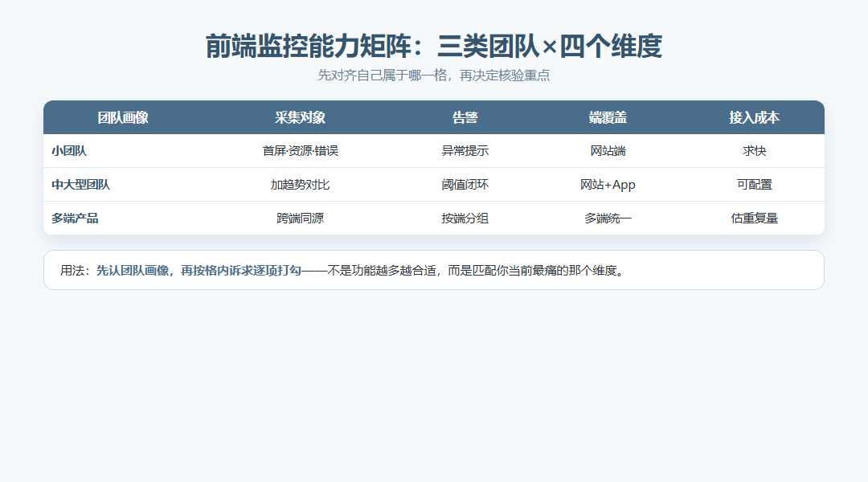The height and width of the screenshot is (482, 868).
Task: Click the cell 阈值闭环
Action: [x=465, y=184]
